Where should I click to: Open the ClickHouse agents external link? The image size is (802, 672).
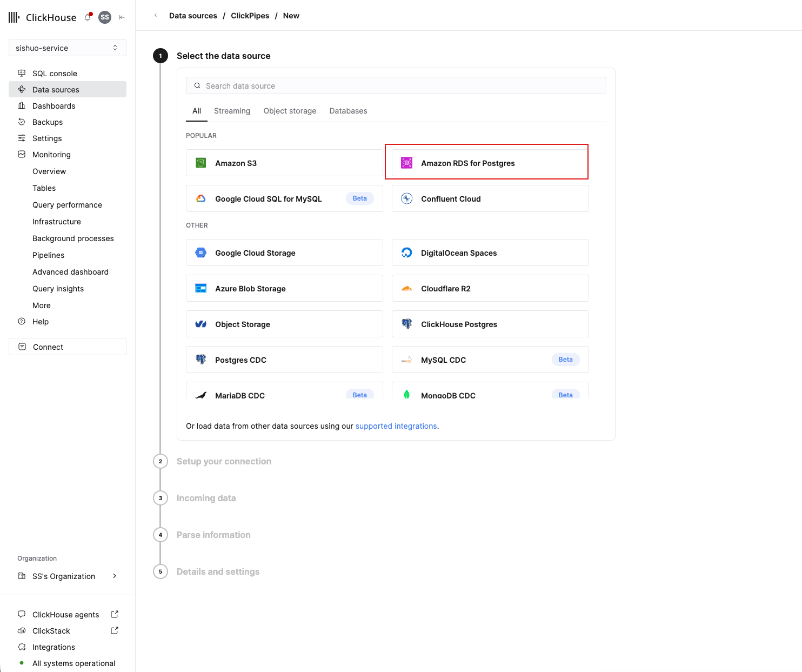pyautogui.click(x=115, y=614)
